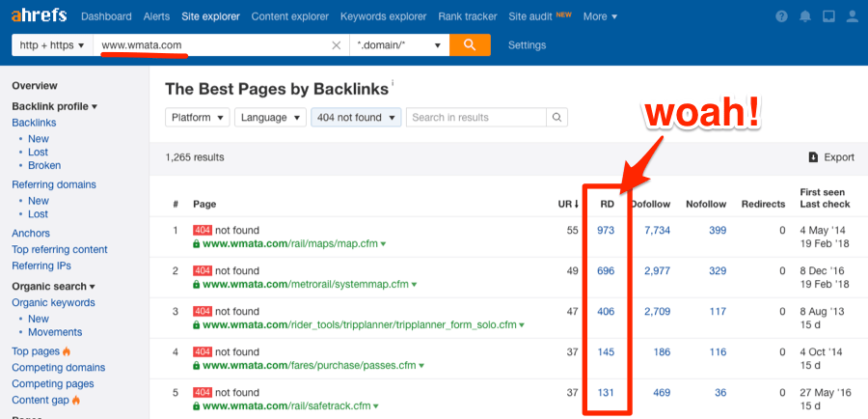Sort by the RD column header
Viewport: 868px width, 419px height.
(608, 204)
